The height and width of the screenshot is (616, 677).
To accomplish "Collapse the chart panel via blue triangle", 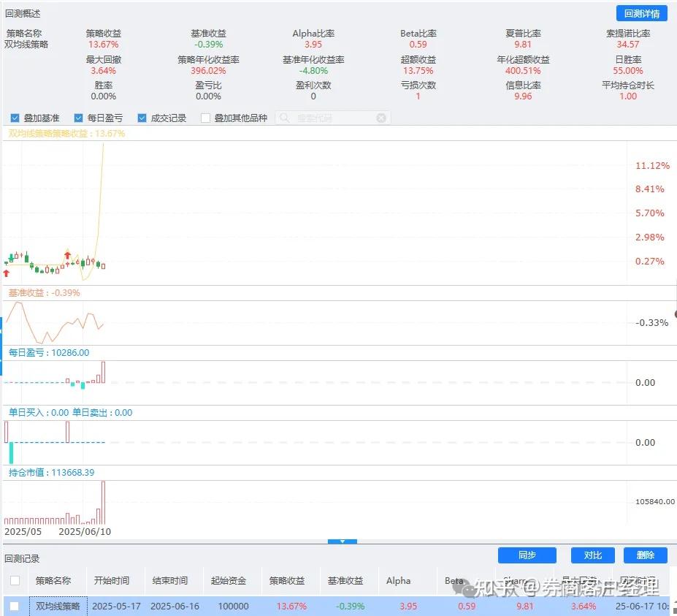I will point(343,541).
